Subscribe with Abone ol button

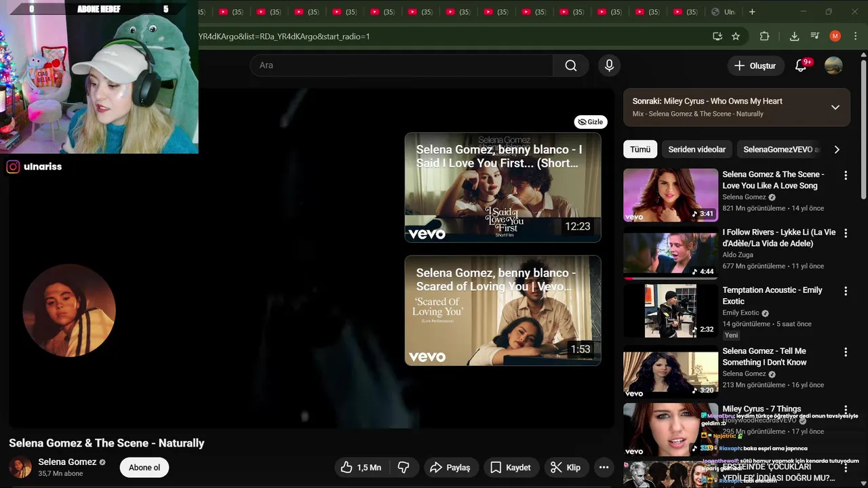(144, 467)
